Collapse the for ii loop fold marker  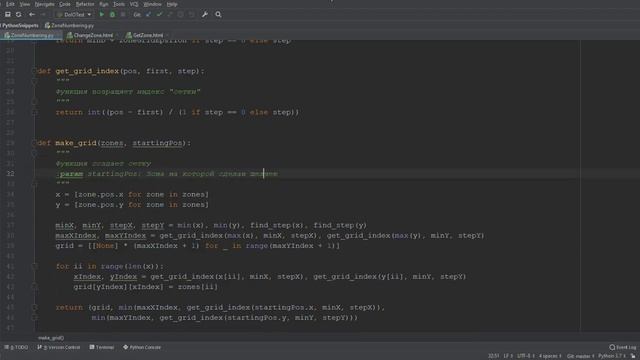(x=34, y=266)
